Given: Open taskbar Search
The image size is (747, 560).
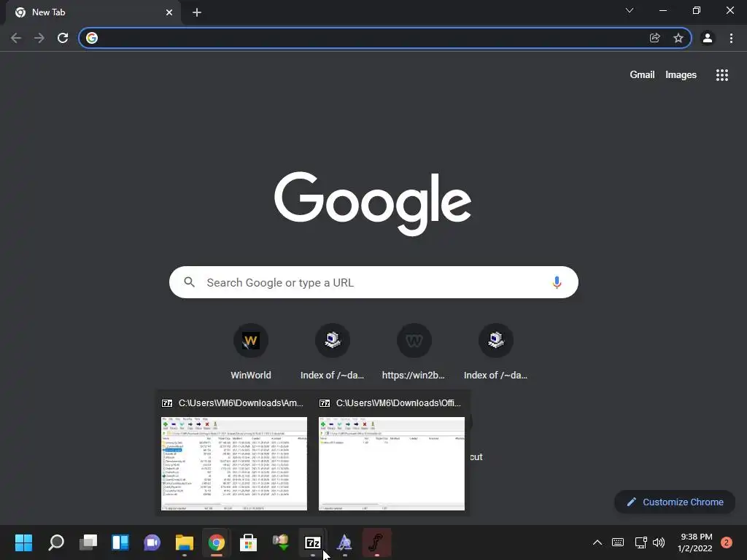Looking at the screenshot, I should click(x=55, y=542).
